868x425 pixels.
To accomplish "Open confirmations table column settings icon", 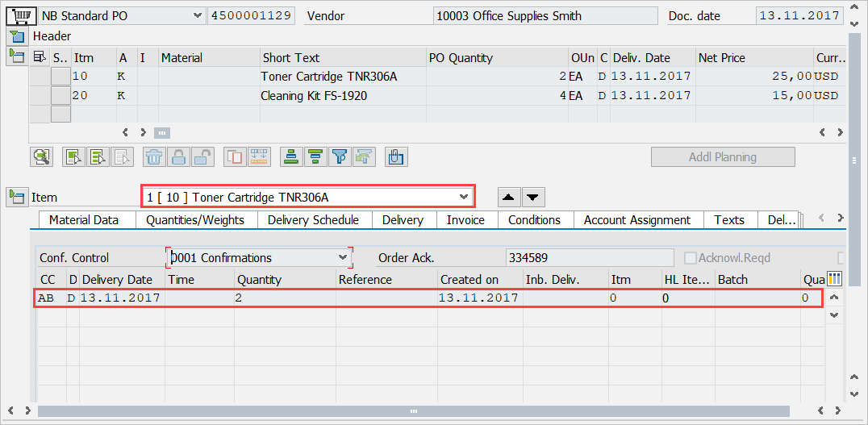I will (834, 279).
